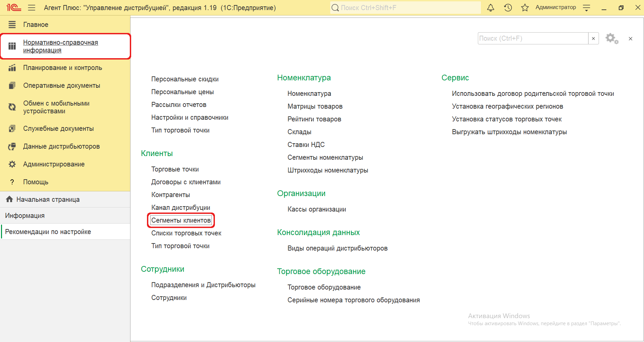
Task: Open Торговое оборудование catalog link
Action: pyautogui.click(x=324, y=287)
